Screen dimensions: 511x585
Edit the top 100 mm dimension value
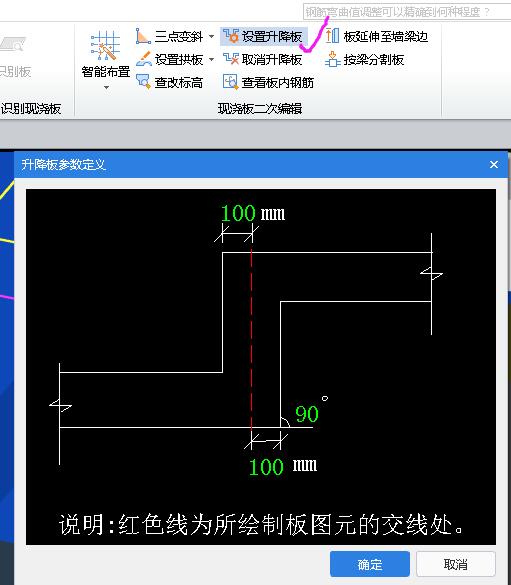(238, 213)
